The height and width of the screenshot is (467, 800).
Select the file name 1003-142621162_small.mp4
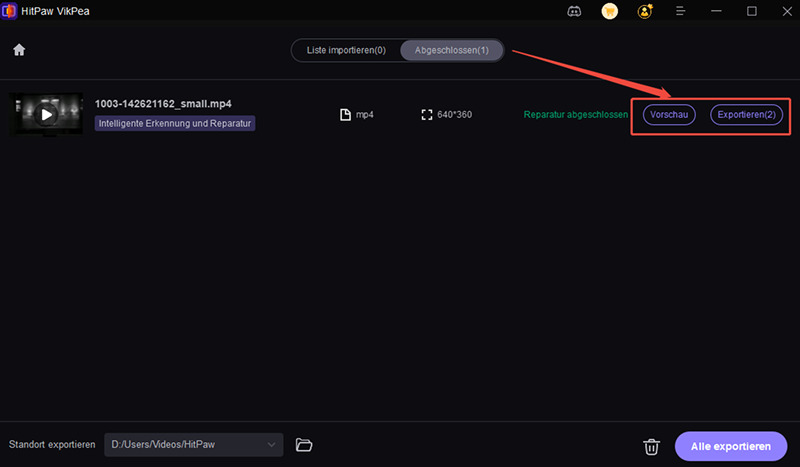[163, 104]
